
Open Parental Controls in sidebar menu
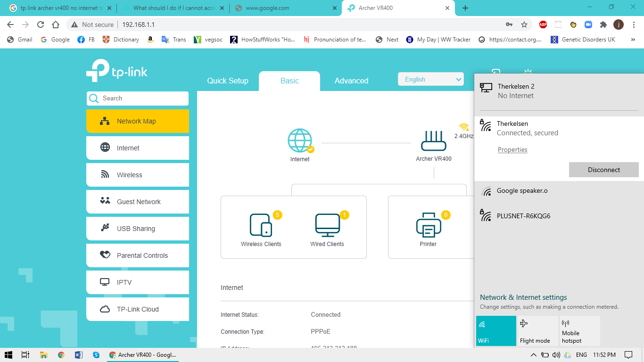tap(138, 255)
